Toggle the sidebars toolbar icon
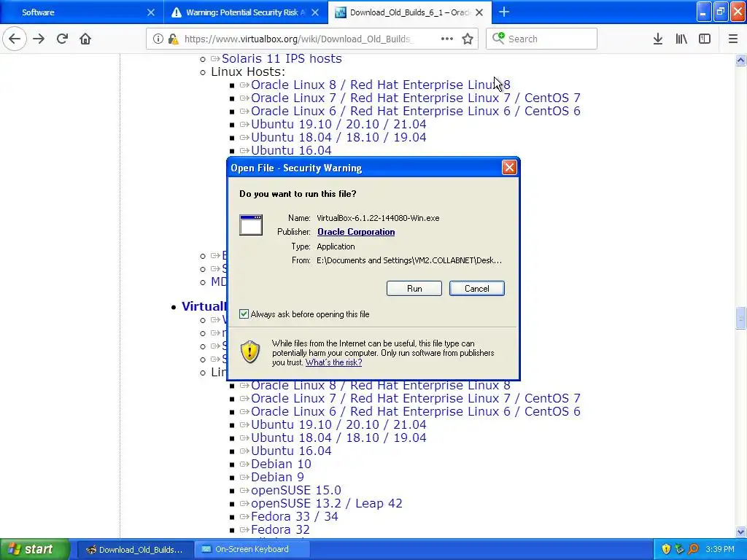 (x=705, y=39)
